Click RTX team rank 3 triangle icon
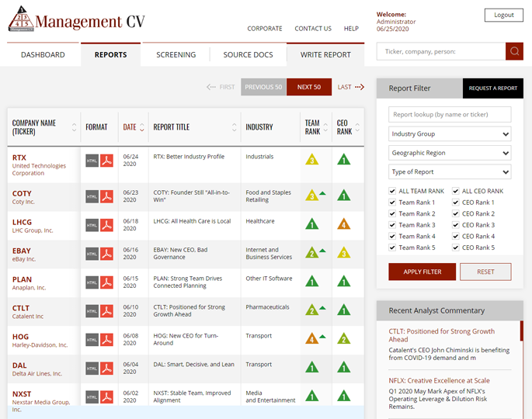532x419 pixels. click(x=311, y=159)
